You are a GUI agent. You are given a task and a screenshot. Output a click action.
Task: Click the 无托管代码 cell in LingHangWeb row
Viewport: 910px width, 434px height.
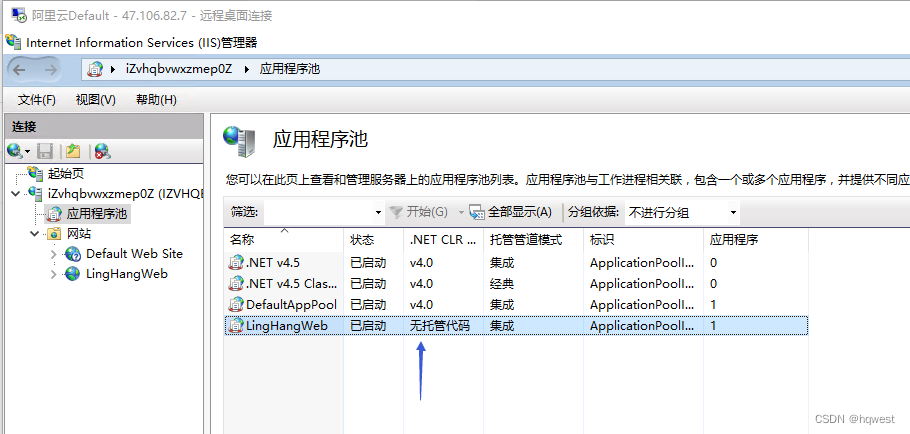click(x=439, y=326)
